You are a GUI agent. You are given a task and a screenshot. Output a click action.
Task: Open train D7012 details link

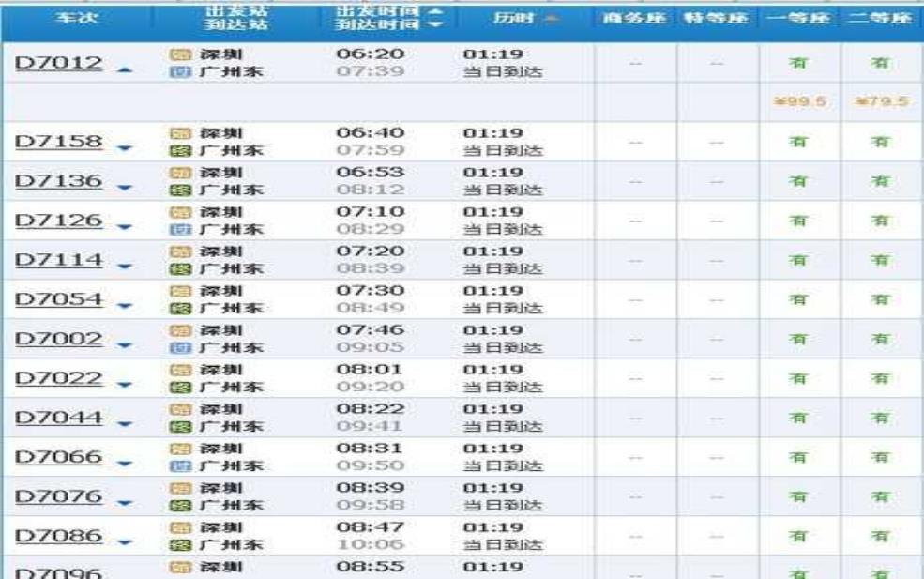(58, 63)
